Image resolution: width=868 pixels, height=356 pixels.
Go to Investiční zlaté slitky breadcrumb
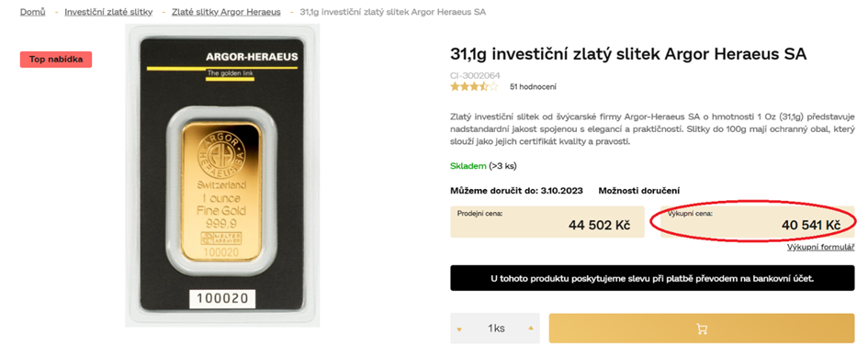108,12
